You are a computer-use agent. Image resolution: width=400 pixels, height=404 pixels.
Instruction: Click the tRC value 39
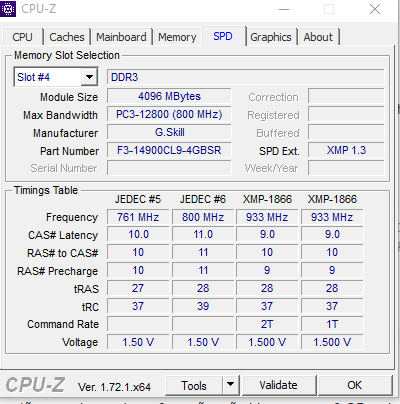[203, 306]
